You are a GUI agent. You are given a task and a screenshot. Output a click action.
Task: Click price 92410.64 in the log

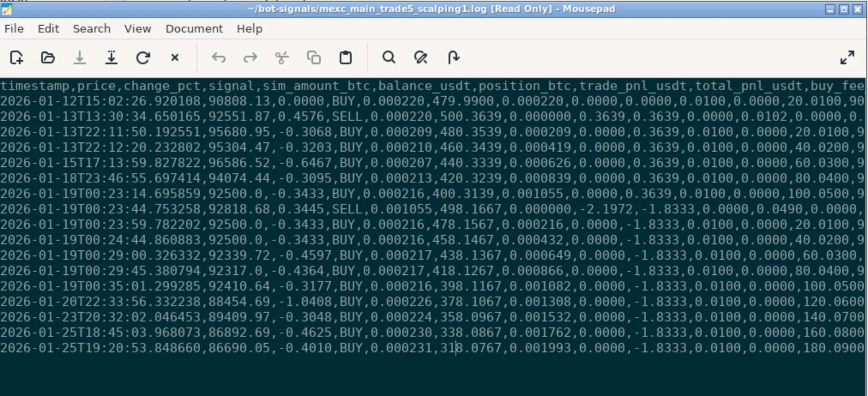(x=239, y=286)
